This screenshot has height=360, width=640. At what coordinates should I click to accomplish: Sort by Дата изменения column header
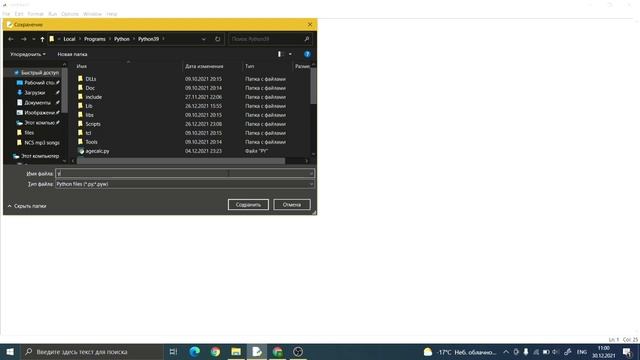(204, 66)
